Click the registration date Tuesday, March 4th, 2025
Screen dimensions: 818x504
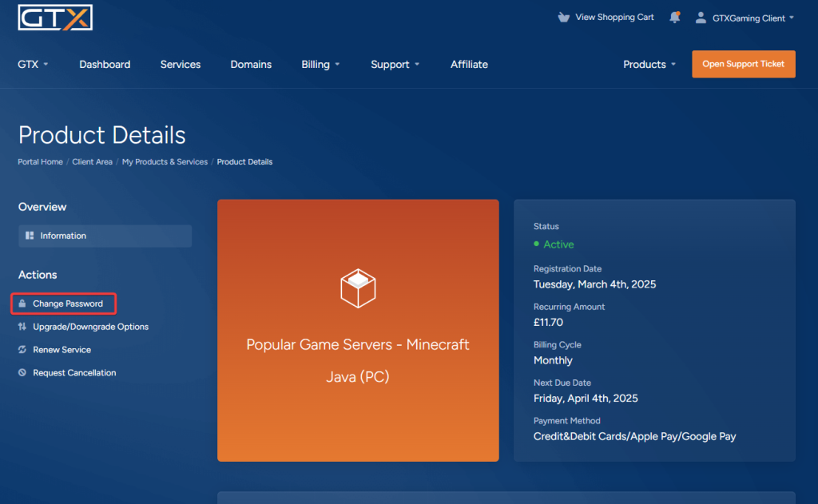pyautogui.click(x=594, y=284)
